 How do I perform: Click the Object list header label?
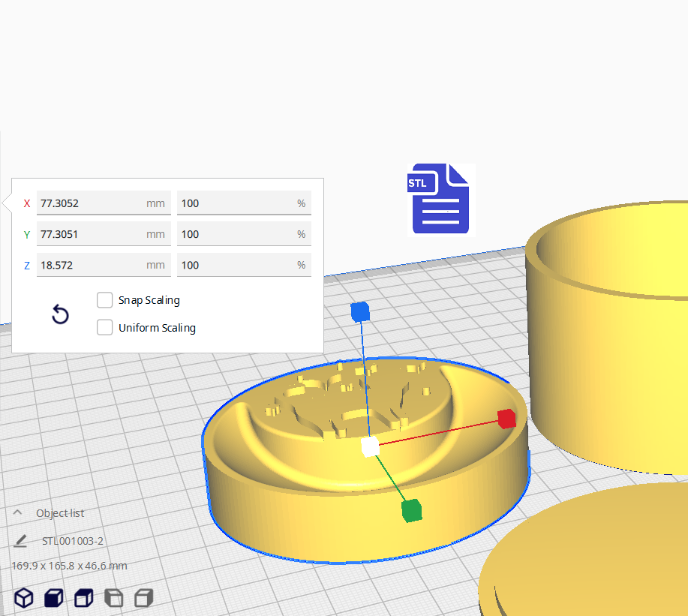pyautogui.click(x=60, y=513)
